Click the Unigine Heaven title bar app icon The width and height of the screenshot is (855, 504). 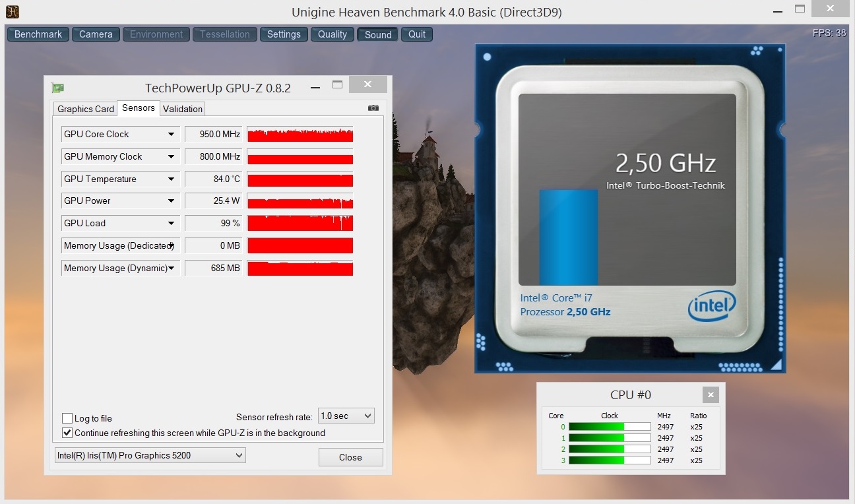click(13, 11)
